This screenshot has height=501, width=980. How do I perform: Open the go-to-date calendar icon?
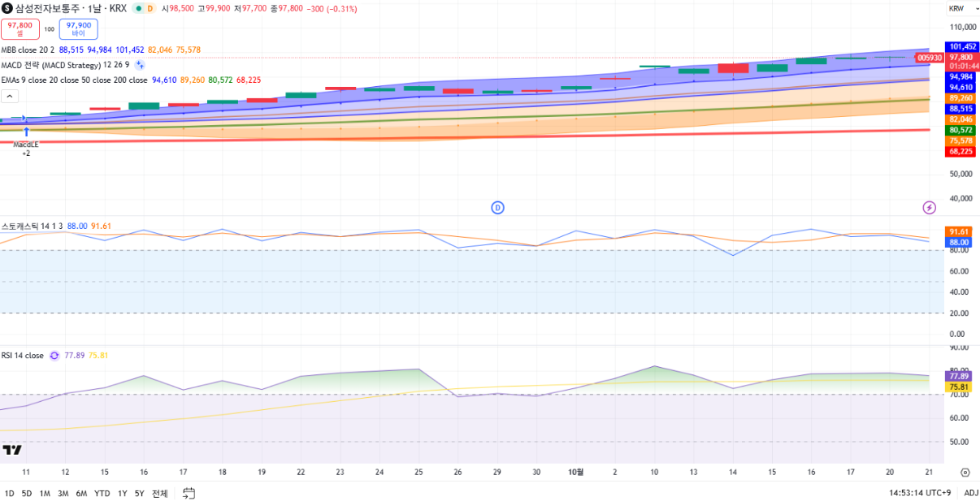point(189,493)
